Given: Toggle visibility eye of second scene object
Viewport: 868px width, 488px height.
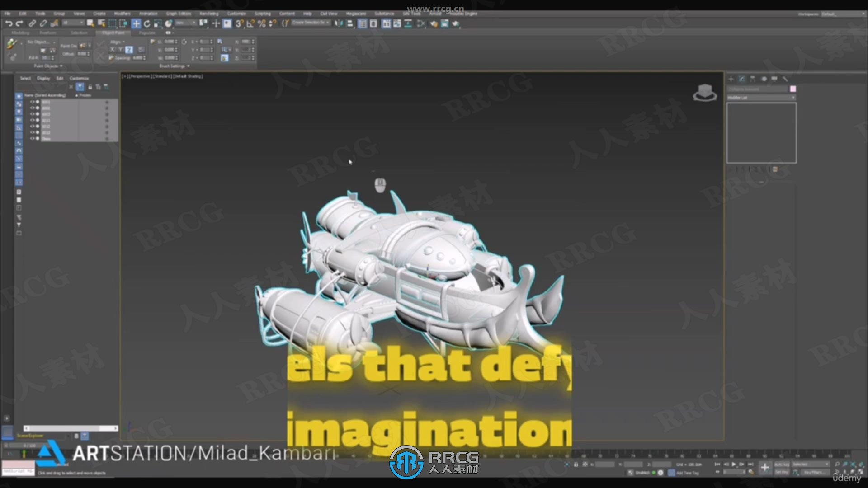Looking at the screenshot, I should [32, 108].
